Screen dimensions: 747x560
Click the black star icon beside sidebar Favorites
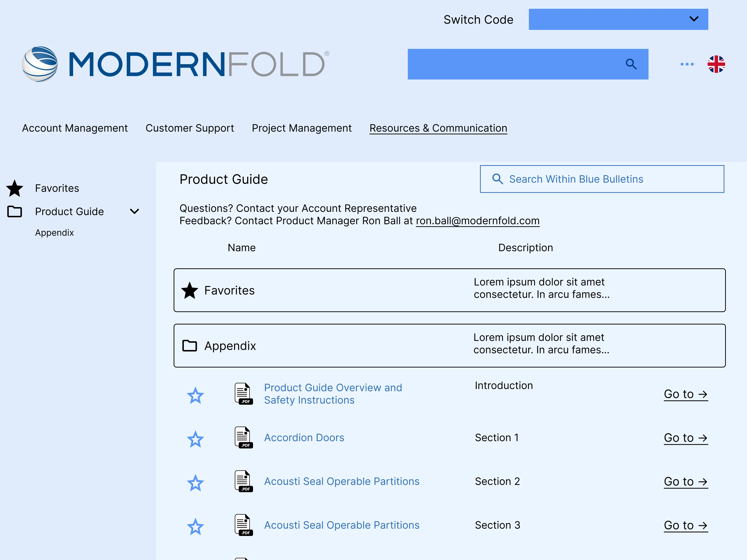[15, 188]
